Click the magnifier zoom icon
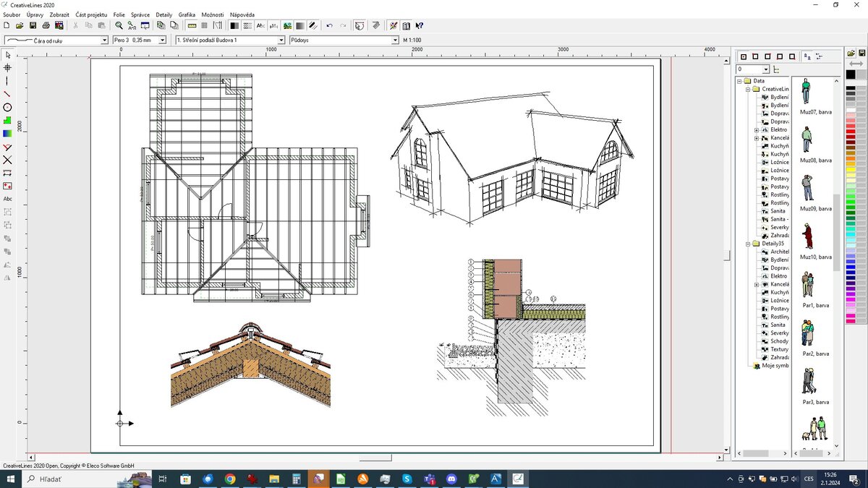The width and height of the screenshot is (868, 488). tap(119, 25)
